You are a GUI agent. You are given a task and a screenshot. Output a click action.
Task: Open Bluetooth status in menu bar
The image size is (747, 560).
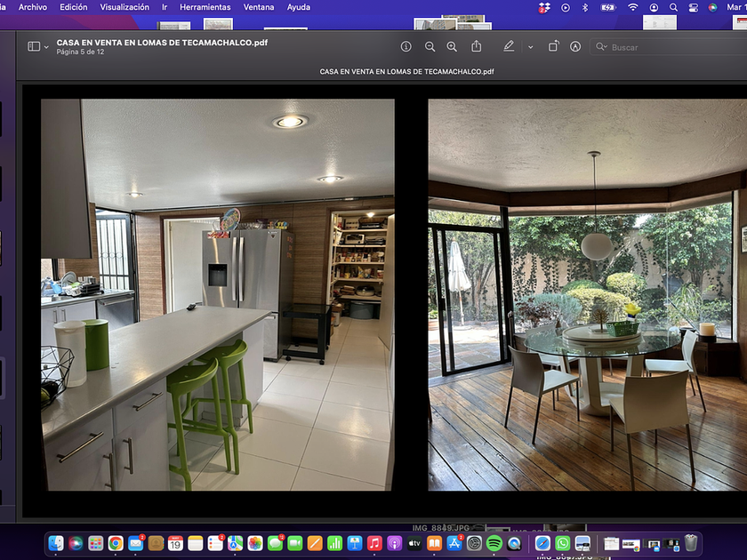click(x=585, y=7)
